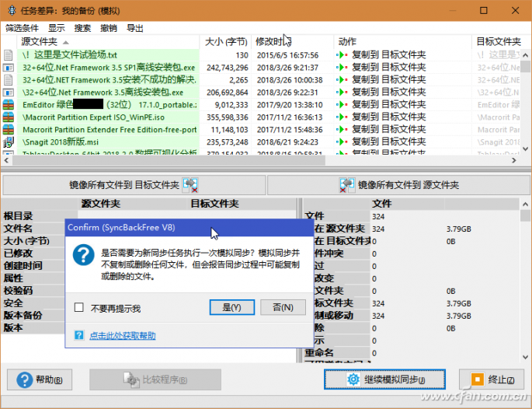The image size is (532, 409).
Task: Click the mirror icon on the 镜像所有文件到 源文件夹 button
Action: pos(346,185)
